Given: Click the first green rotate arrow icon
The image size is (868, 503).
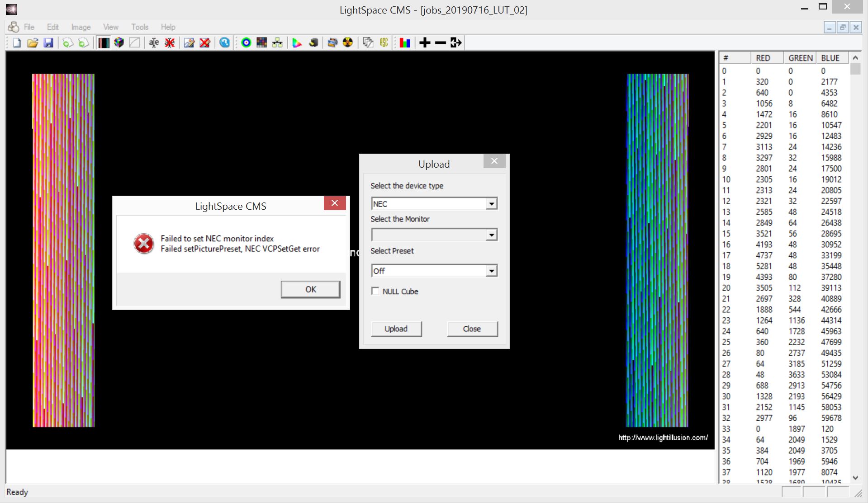Looking at the screenshot, I should click(x=67, y=43).
